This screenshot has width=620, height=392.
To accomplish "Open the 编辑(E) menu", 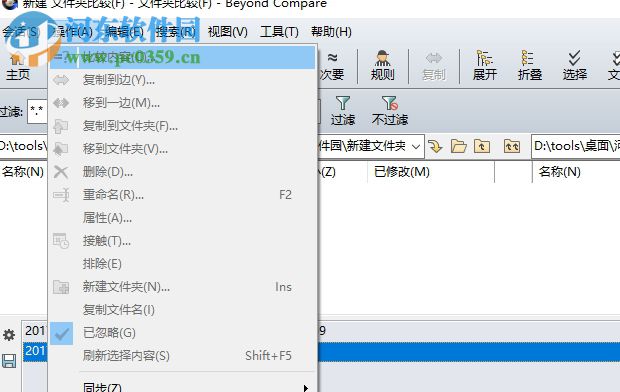I will 124,32.
